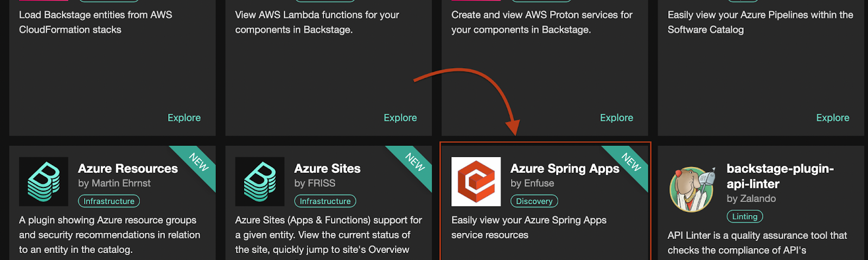Open Explore on AWS Lambda card
868x260 pixels.
click(x=400, y=118)
